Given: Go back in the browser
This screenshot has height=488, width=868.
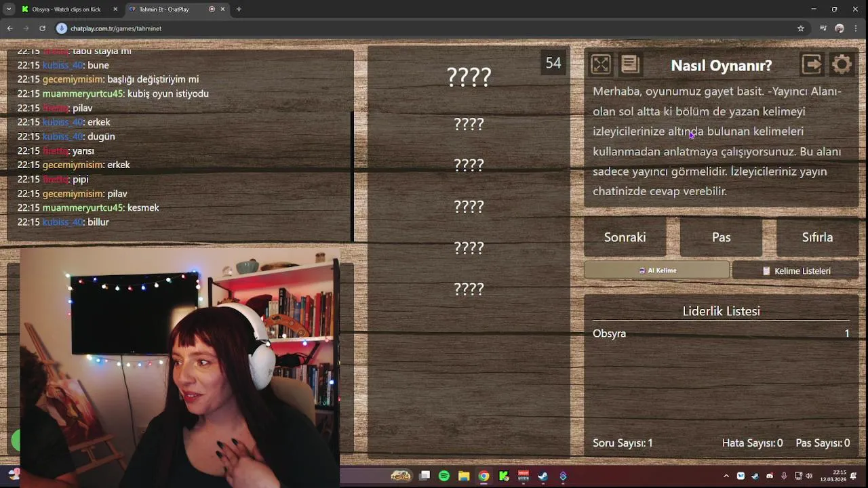Looking at the screenshot, I should (x=10, y=28).
